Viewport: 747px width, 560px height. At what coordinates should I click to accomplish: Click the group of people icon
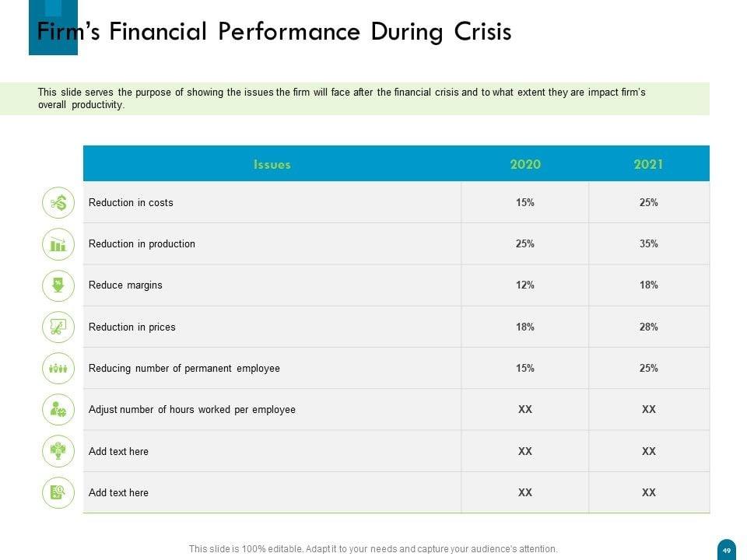(58, 369)
